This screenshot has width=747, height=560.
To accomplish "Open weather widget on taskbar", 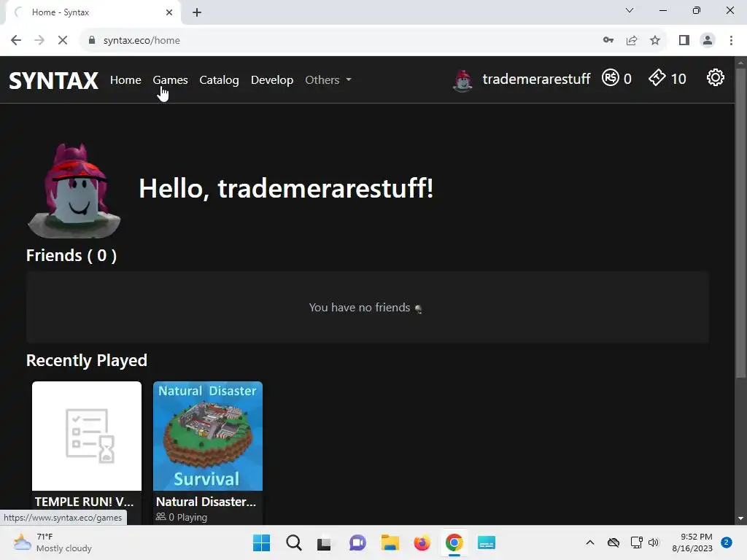I will 53,542.
